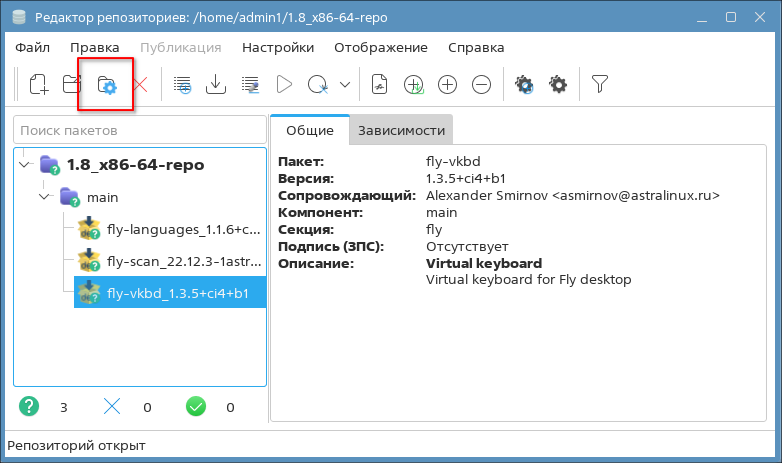
Task: Click the red X close repository icon
Action: (x=140, y=85)
